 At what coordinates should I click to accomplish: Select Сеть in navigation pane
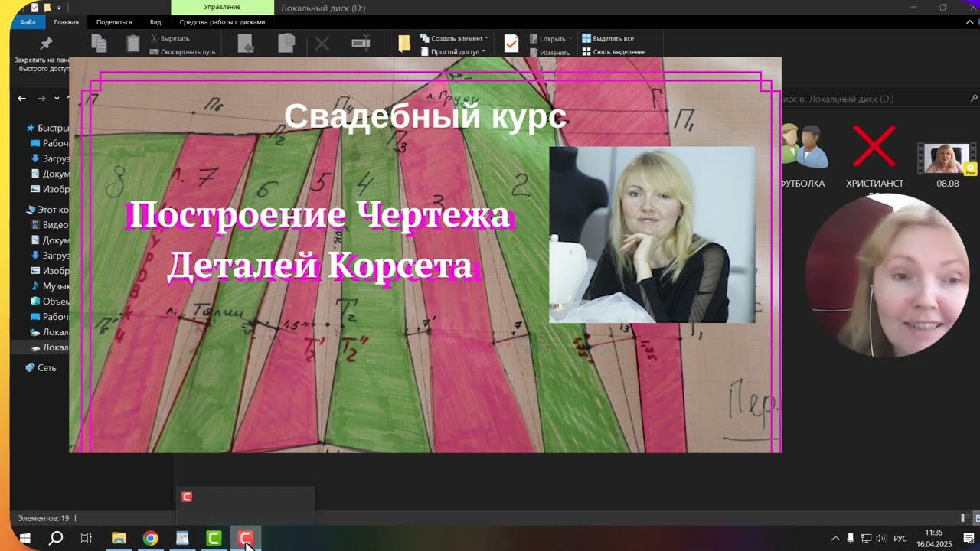[41, 368]
